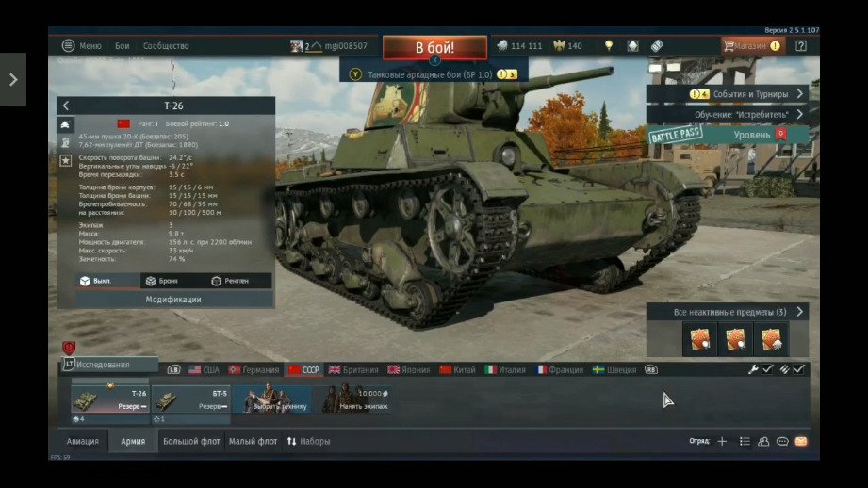Open the contacts people icon

(x=763, y=441)
